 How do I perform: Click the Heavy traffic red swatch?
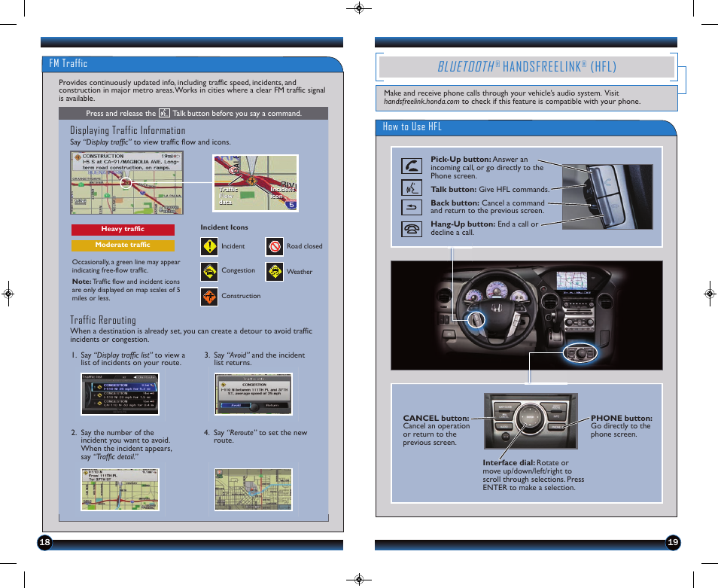point(123,230)
